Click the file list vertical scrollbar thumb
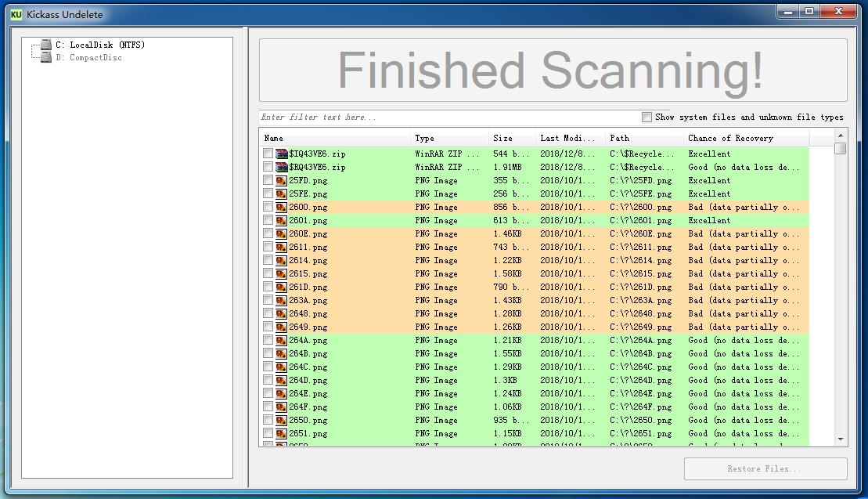The width and height of the screenshot is (868, 499). (x=841, y=148)
